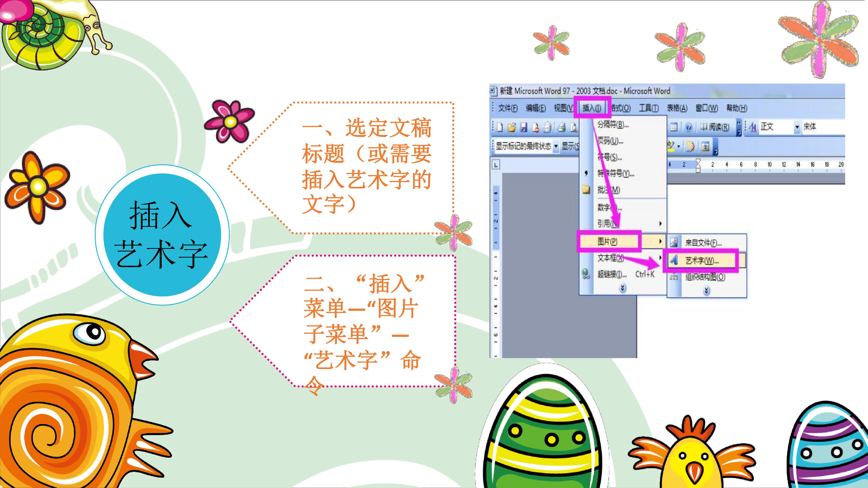The height and width of the screenshot is (488, 868).
Task: Click the Save floppy disk icon
Action: (x=524, y=127)
